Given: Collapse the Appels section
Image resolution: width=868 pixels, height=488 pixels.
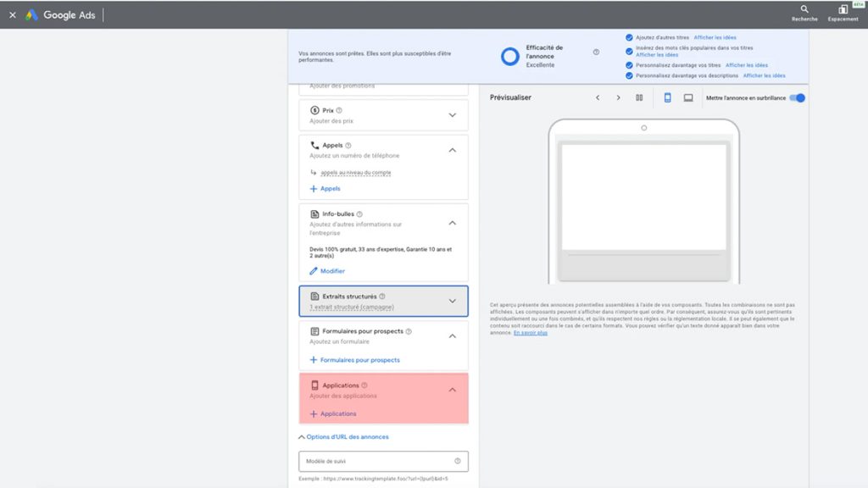Looking at the screenshot, I should (x=453, y=151).
